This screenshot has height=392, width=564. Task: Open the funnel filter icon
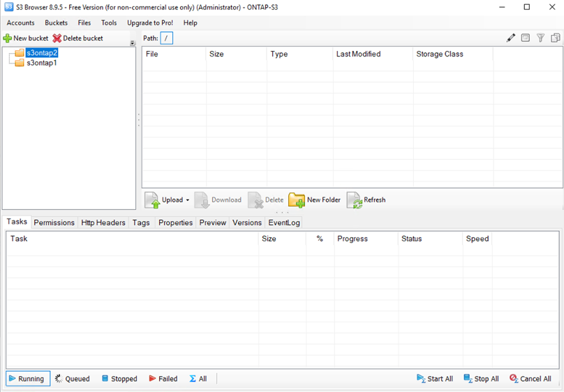point(540,38)
